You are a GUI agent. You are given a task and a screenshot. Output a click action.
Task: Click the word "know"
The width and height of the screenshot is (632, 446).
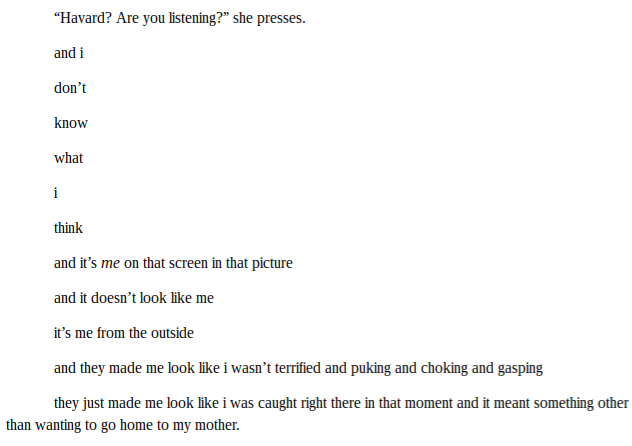[71, 123]
